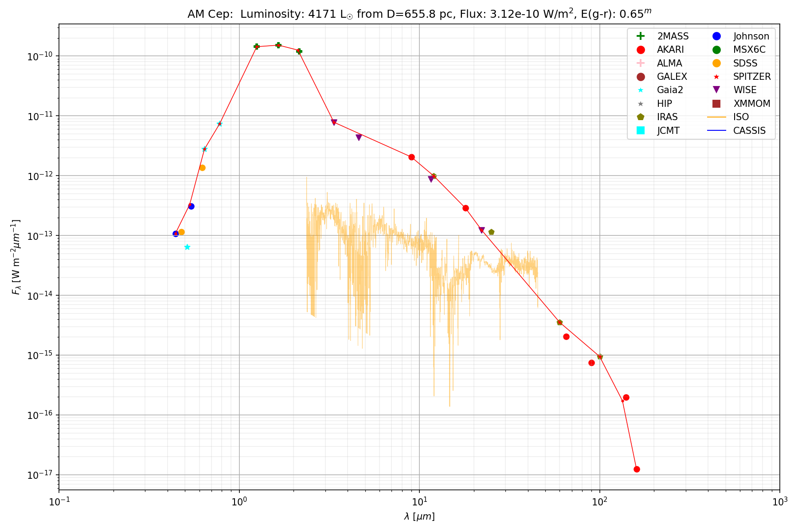
Task: Click the pink ALMA plus legend marker
Action: coord(640,63)
